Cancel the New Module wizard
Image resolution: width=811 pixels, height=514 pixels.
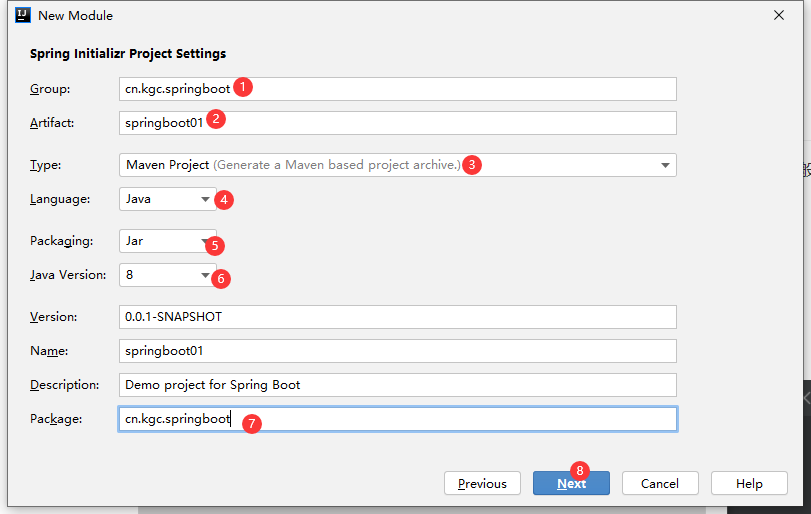pyautogui.click(x=660, y=483)
